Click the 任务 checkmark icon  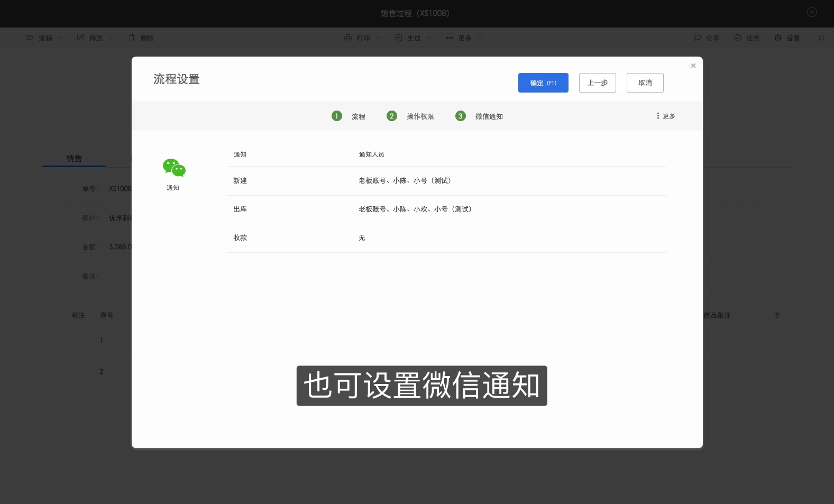pos(738,38)
